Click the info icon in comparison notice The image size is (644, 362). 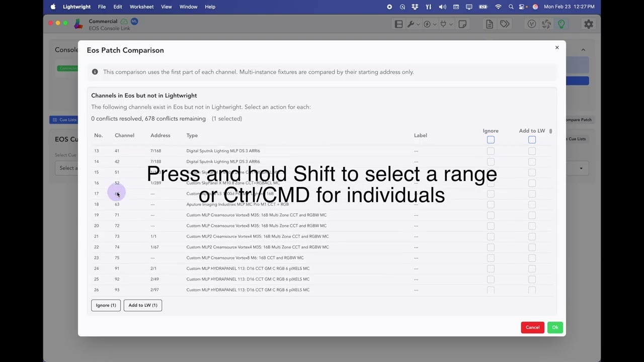(95, 72)
